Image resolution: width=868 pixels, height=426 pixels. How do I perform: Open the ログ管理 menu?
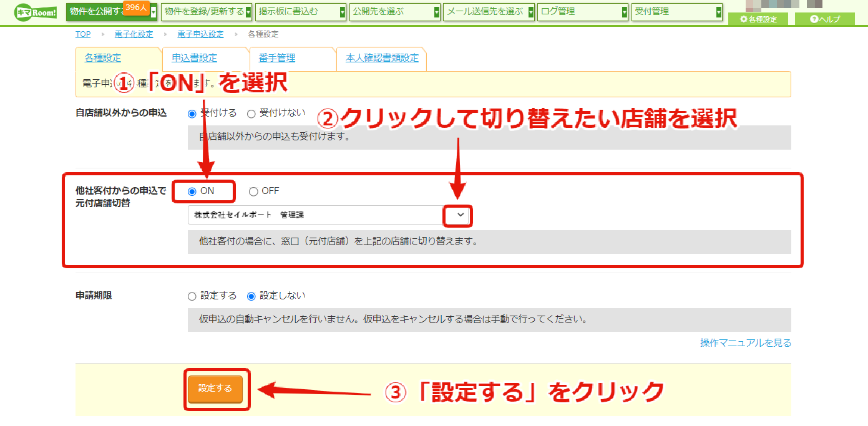tap(583, 12)
